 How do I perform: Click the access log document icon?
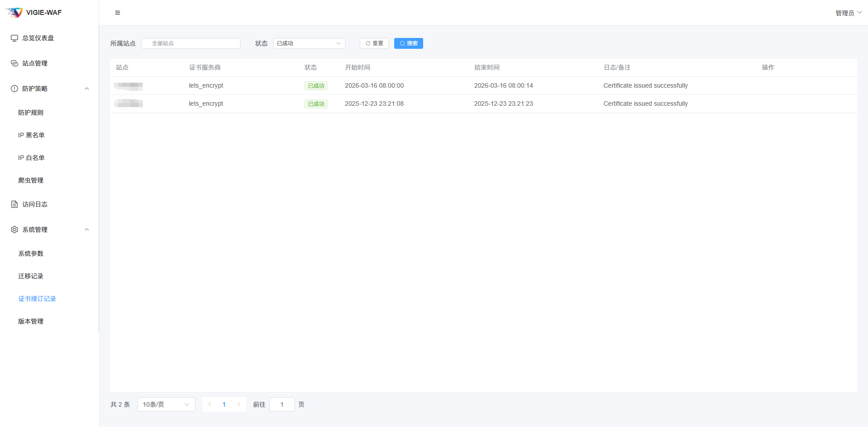(14, 204)
